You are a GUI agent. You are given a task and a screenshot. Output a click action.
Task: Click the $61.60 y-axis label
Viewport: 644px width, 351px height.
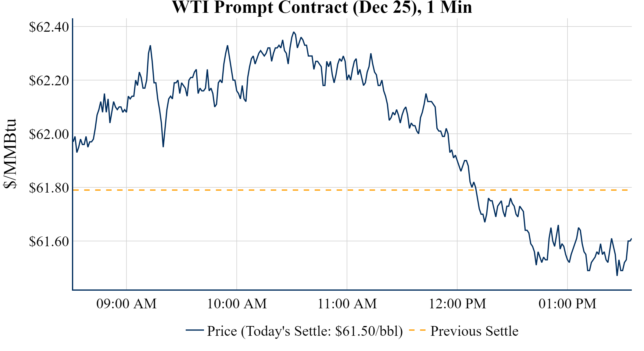tap(49, 241)
